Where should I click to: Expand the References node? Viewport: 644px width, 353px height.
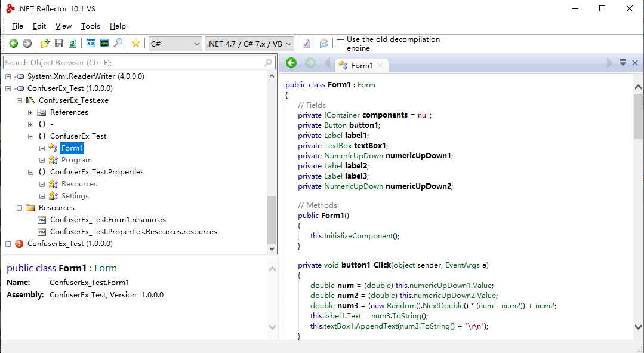[30, 112]
